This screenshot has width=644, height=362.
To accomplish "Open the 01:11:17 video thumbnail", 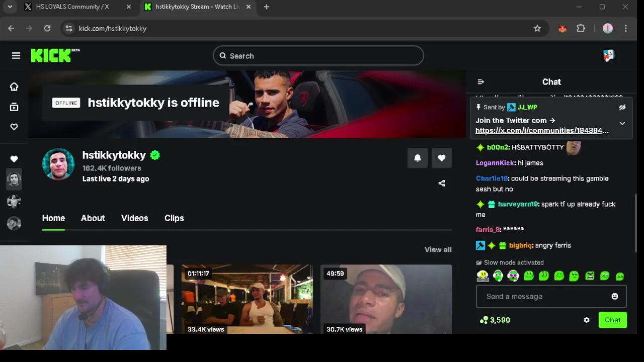I will pyautogui.click(x=247, y=299).
